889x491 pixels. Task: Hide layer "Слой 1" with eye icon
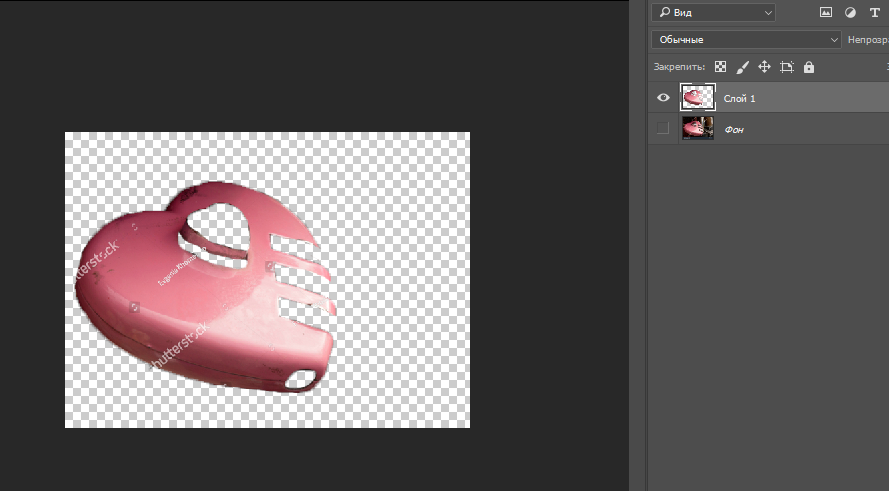663,98
